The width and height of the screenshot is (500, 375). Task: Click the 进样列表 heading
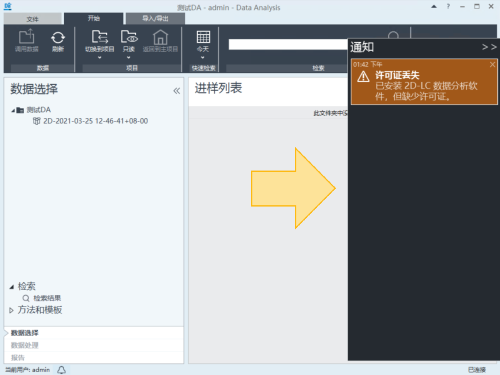(x=218, y=88)
